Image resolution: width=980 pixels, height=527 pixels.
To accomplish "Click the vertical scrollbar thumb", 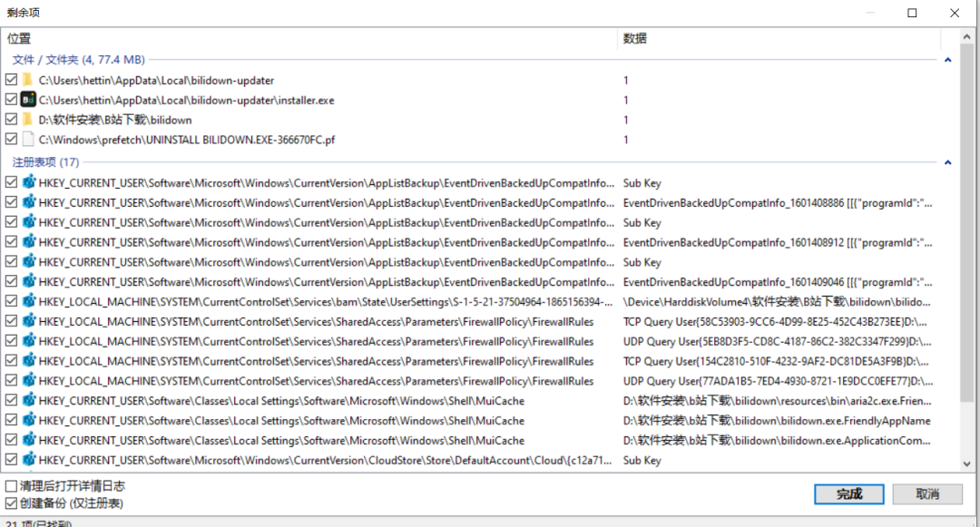I will click(x=967, y=222).
